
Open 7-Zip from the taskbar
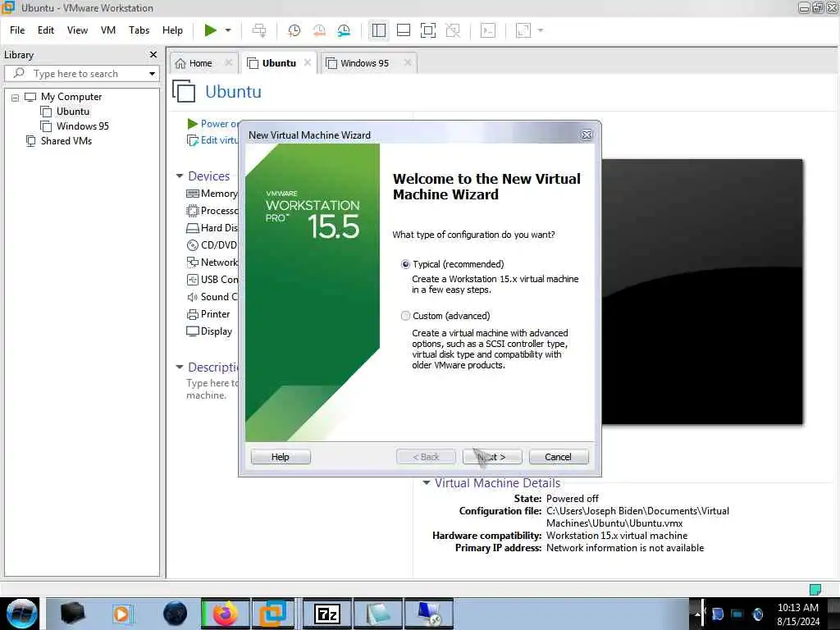tap(327, 614)
